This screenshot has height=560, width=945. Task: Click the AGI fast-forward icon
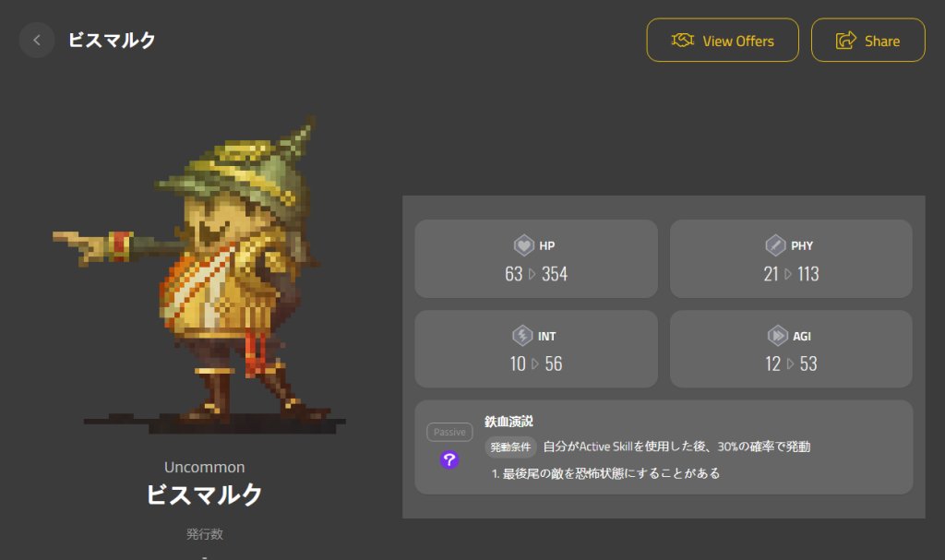[777, 336]
